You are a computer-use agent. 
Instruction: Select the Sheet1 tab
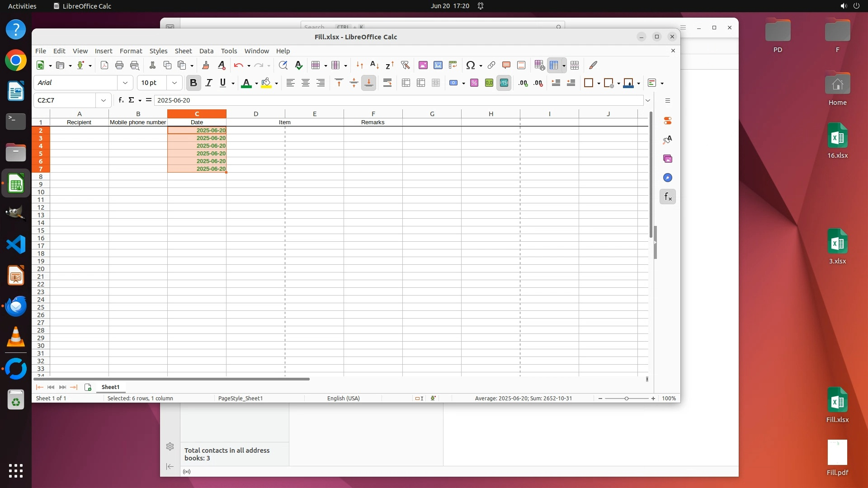pos(110,387)
